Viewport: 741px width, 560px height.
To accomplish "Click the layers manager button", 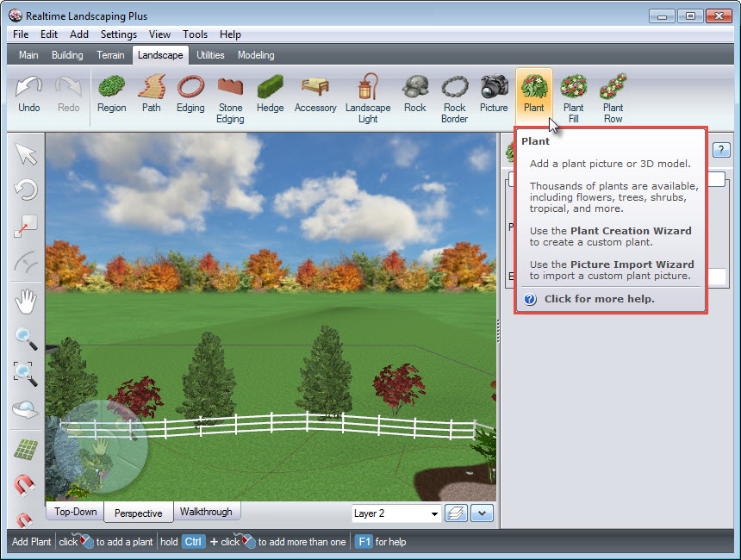I will (456, 513).
